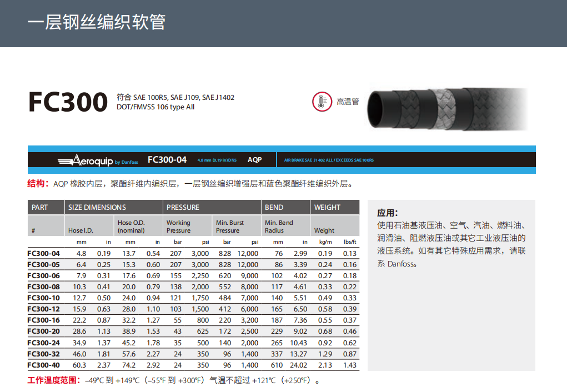This screenshot has width=567, height=392.
Task: Select part number FC300-08
Action: [x=43, y=287]
